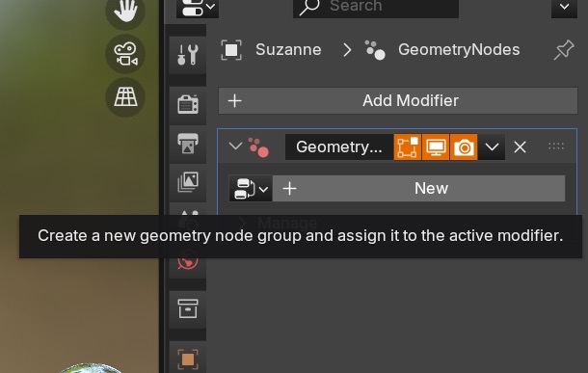
Task: Toggle modifier display in viewport
Action: (436, 147)
